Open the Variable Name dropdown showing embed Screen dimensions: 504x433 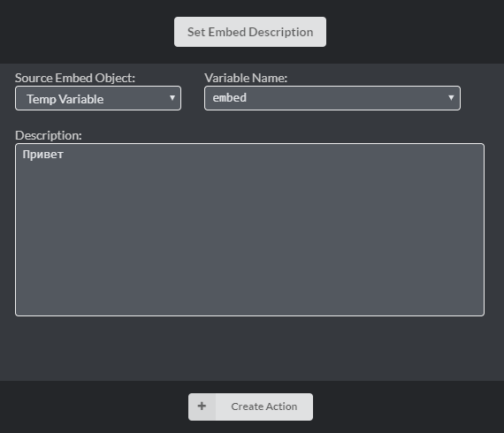[332, 98]
